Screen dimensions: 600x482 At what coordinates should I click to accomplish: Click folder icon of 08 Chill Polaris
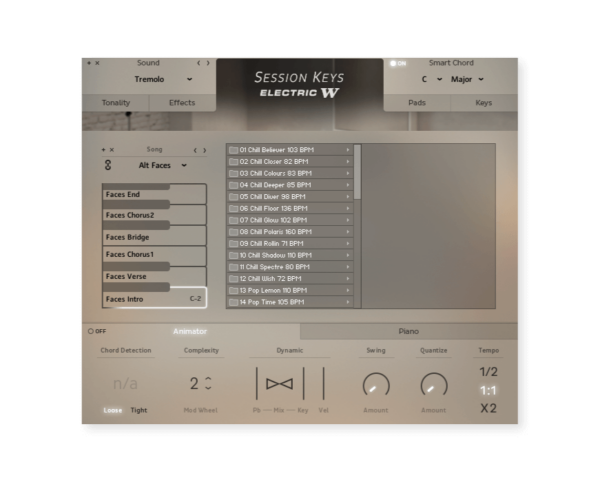[233, 232]
